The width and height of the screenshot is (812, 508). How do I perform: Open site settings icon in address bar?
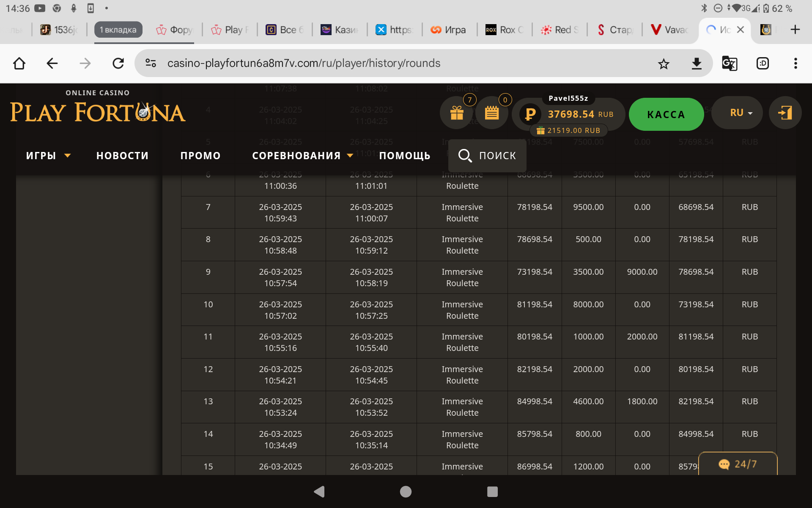(x=151, y=63)
